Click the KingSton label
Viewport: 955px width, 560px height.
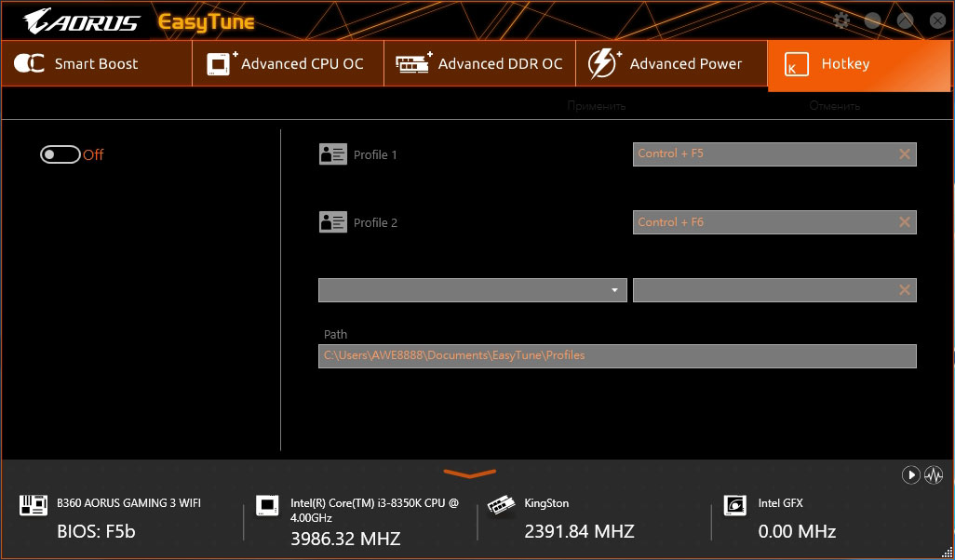[x=546, y=503]
